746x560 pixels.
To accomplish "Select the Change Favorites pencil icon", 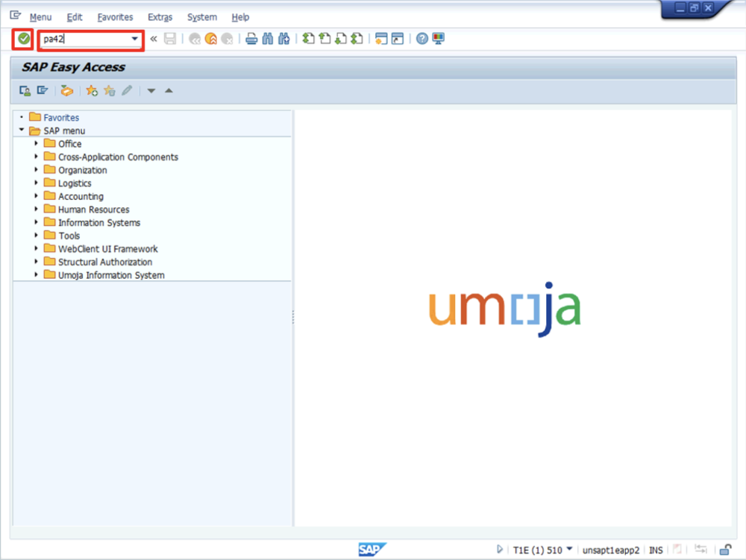I will click(128, 90).
